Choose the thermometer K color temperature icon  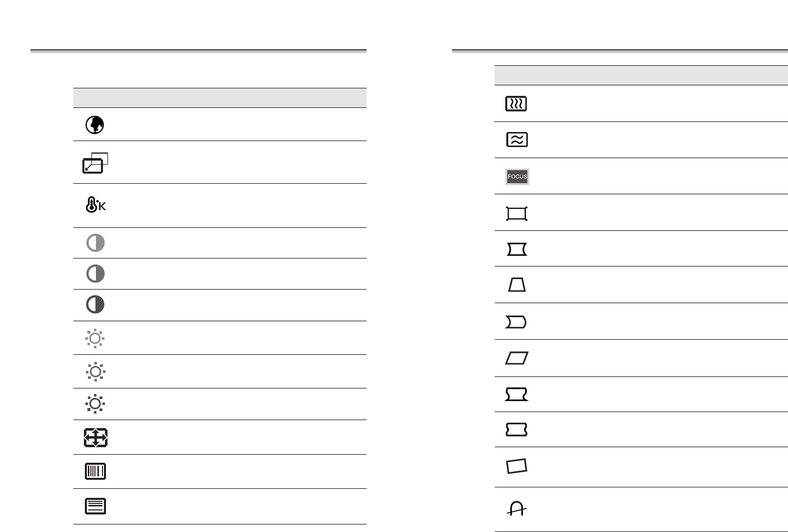[95, 205]
